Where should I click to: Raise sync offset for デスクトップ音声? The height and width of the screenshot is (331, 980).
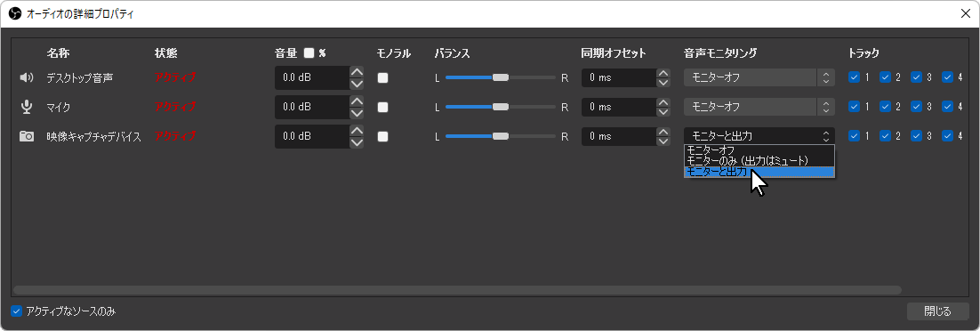point(663,73)
